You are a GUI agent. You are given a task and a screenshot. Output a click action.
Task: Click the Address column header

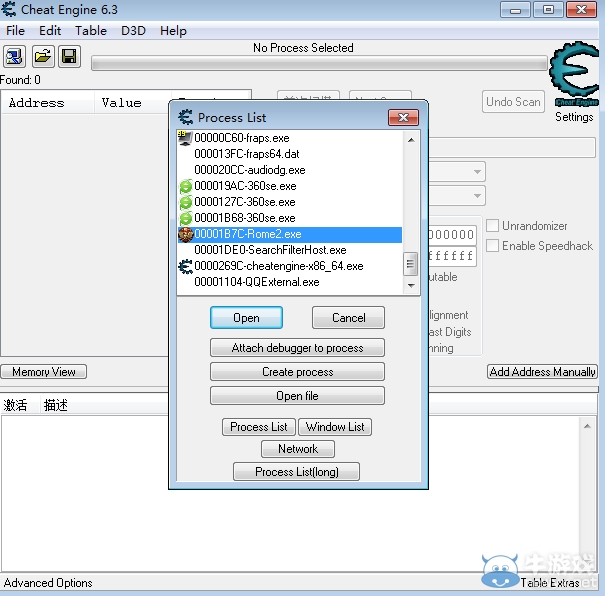(48, 103)
